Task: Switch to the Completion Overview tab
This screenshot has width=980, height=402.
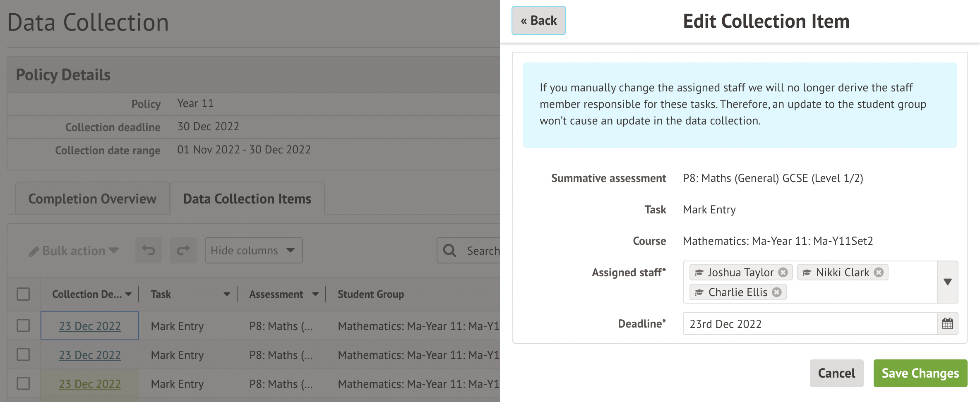Action: tap(92, 199)
